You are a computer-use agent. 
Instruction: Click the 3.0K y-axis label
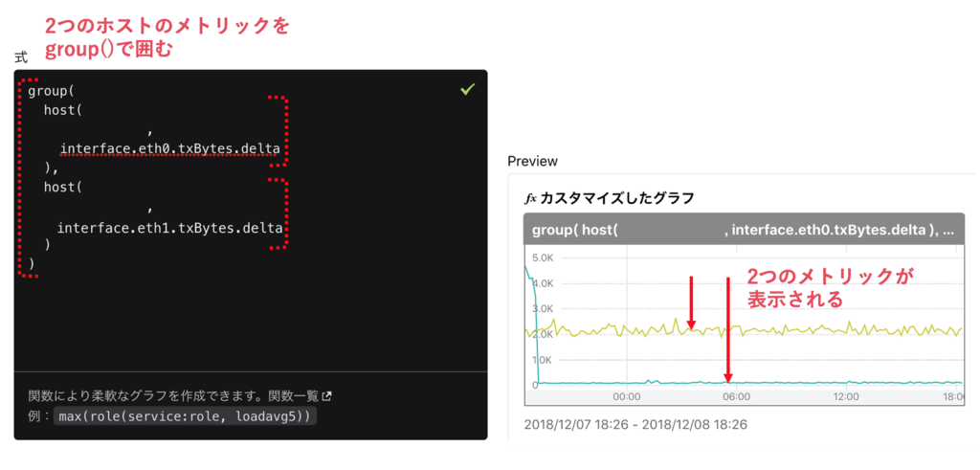point(543,309)
